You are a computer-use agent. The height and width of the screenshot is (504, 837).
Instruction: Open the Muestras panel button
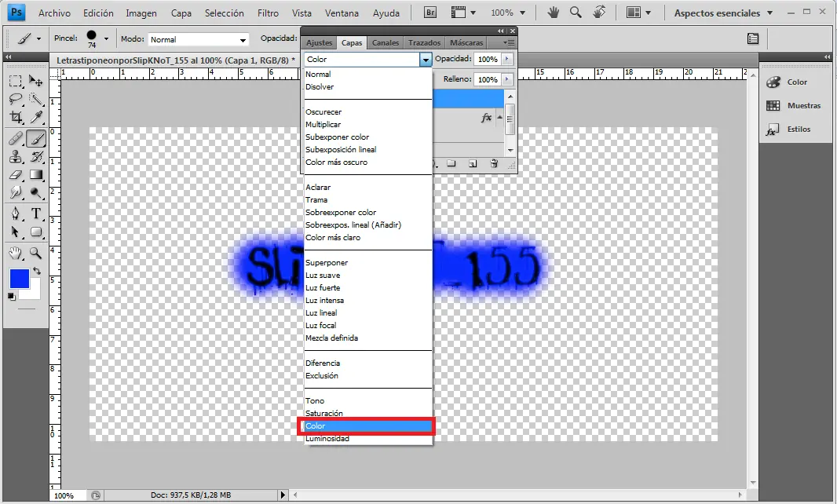click(x=793, y=106)
